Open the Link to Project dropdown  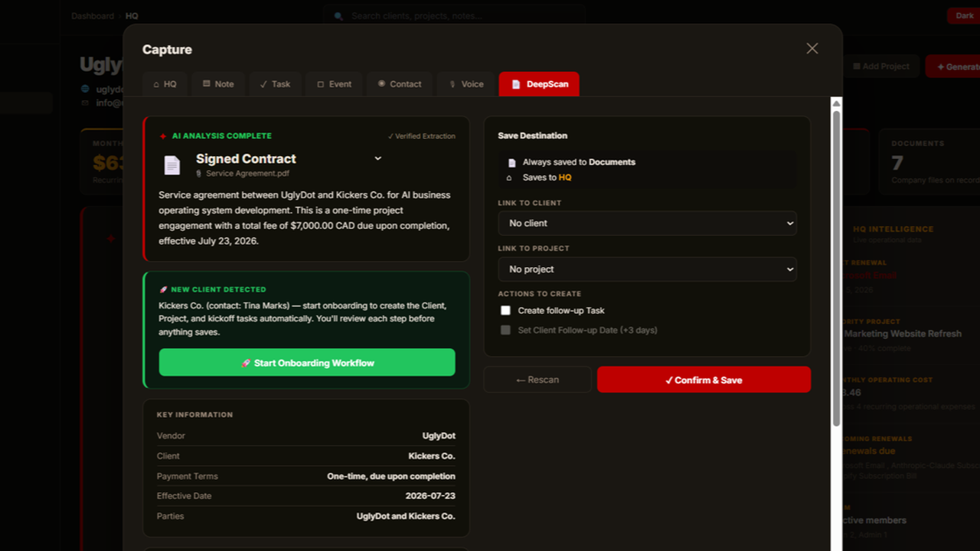tap(647, 269)
